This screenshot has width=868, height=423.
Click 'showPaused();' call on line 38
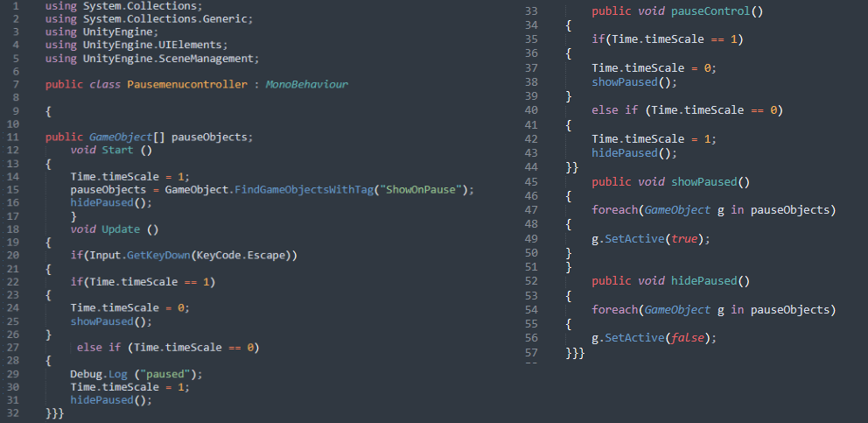click(x=634, y=82)
